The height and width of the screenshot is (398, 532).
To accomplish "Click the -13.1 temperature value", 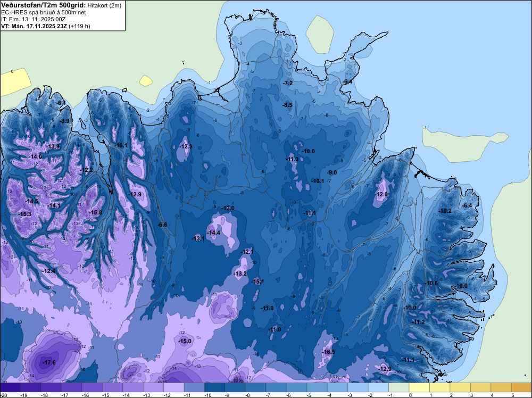I will click(x=198, y=238).
